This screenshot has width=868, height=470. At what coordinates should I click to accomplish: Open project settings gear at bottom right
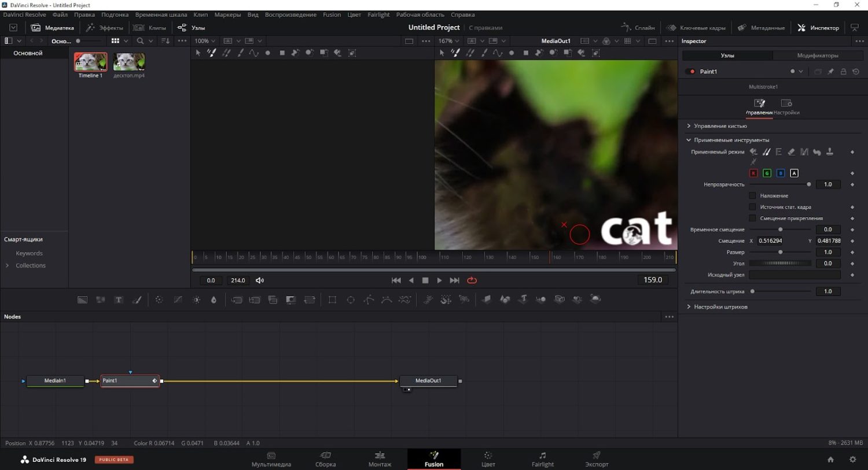[x=852, y=460]
